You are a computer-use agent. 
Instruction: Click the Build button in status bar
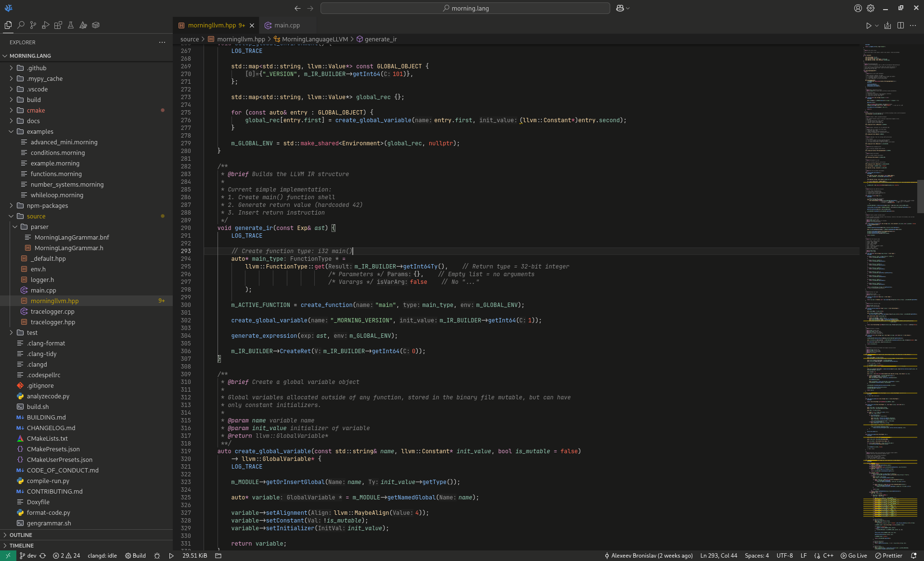point(135,556)
